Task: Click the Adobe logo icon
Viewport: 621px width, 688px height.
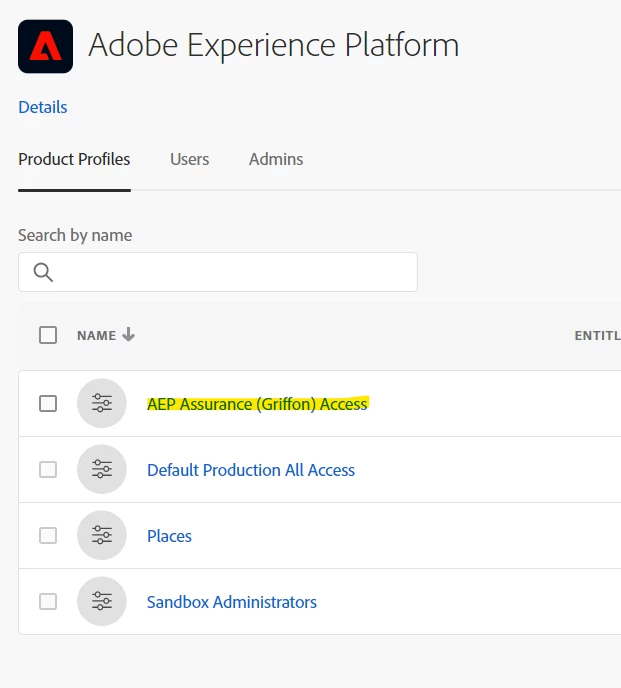Action: pyautogui.click(x=45, y=46)
